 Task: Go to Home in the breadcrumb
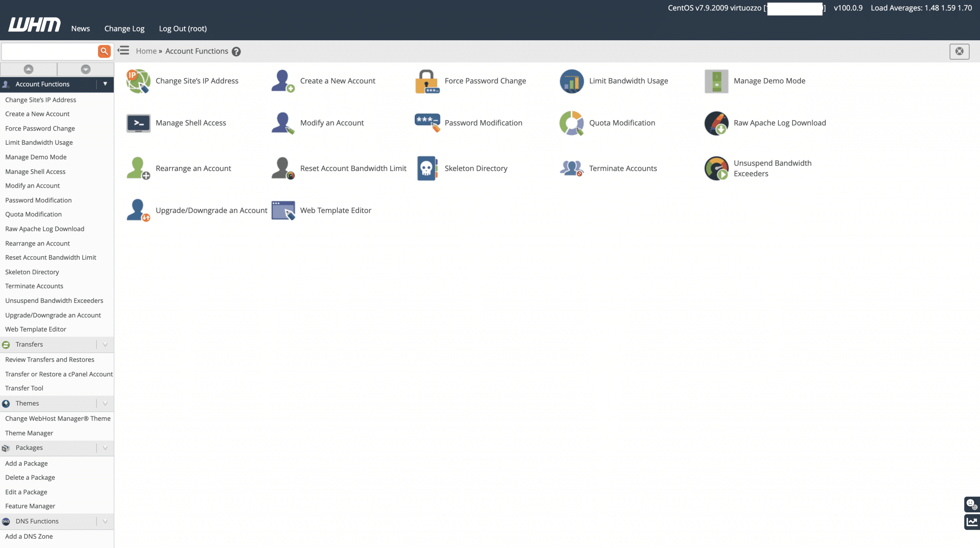click(146, 51)
